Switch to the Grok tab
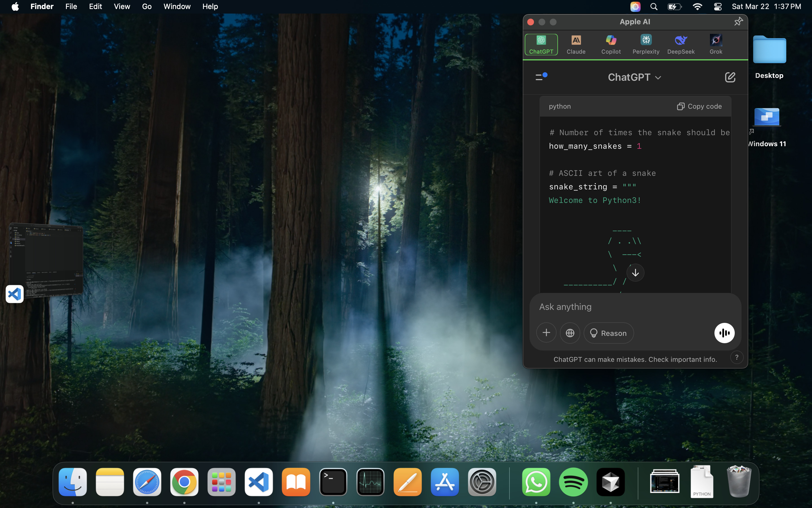812x508 pixels. tap(716, 45)
